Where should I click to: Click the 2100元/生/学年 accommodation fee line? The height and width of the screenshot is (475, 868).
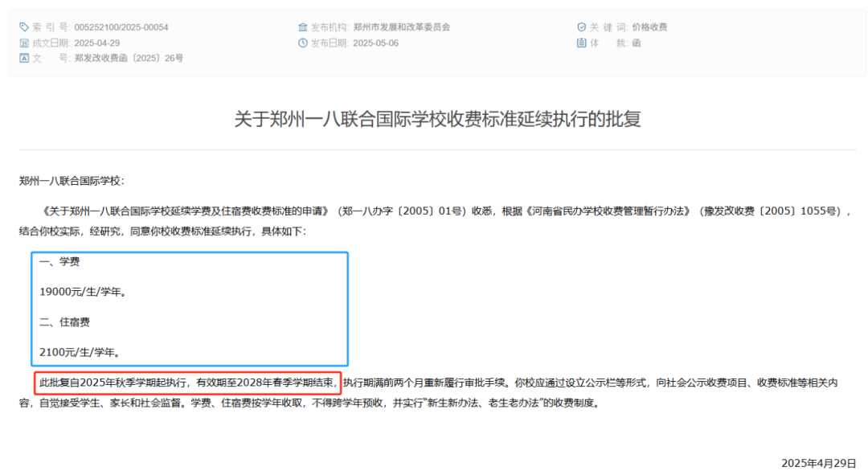coord(80,352)
